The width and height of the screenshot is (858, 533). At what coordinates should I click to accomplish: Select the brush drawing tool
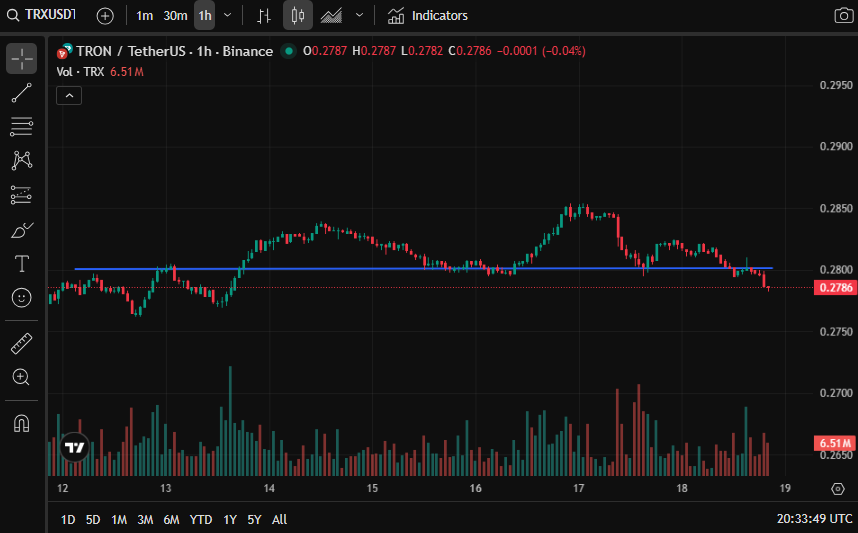[x=21, y=230]
